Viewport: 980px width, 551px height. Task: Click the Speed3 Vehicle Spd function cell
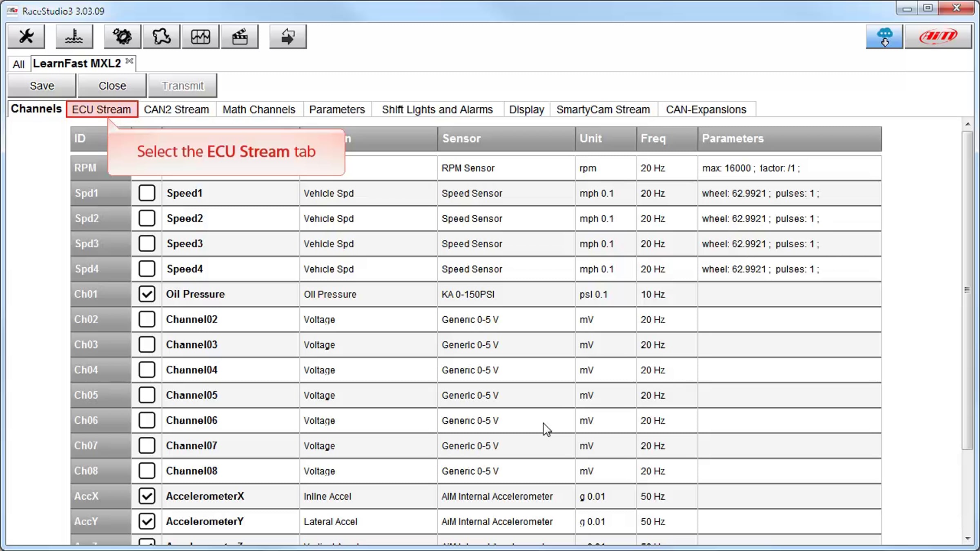pyautogui.click(x=368, y=244)
